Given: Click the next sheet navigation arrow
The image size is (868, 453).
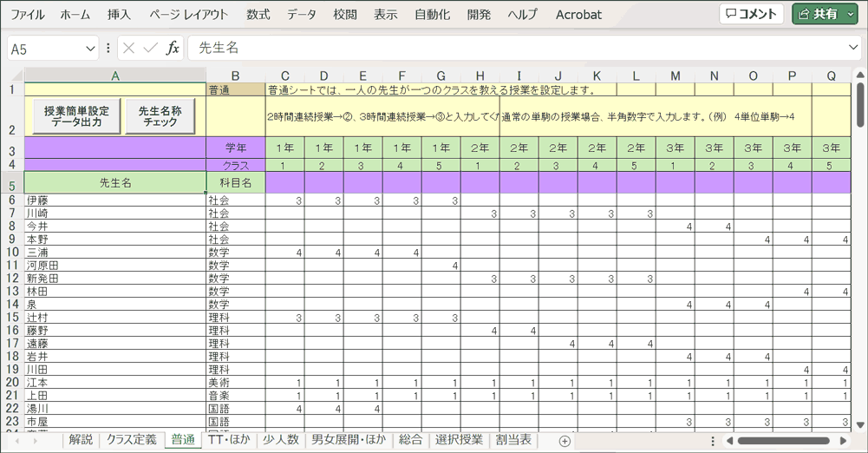Looking at the screenshot, I should (36, 441).
